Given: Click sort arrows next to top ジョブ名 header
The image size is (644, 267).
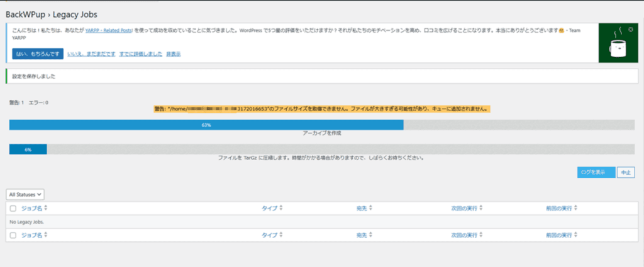Looking at the screenshot, I should pyautogui.click(x=46, y=208).
